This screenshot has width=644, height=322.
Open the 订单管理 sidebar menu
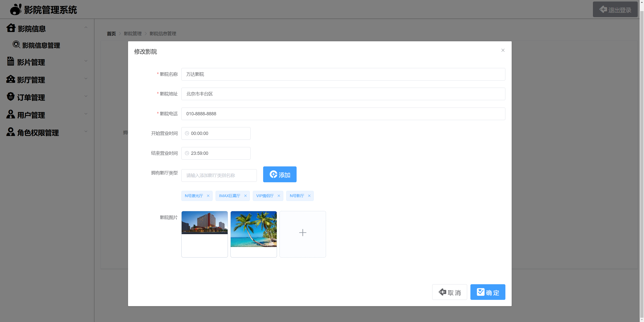coord(47,97)
